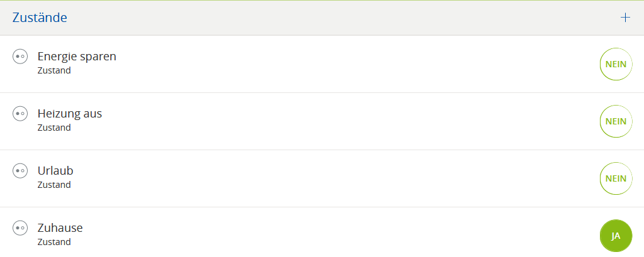Click the state icon beside Energie sparen
The width and height of the screenshot is (644, 257).
click(20, 57)
